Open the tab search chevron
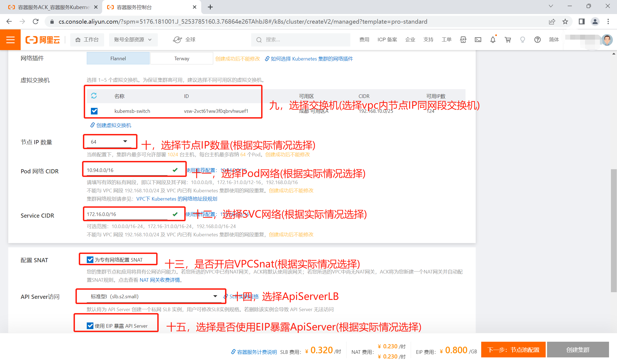The height and width of the screenshot is (364, 617). (x=551, y=6)
